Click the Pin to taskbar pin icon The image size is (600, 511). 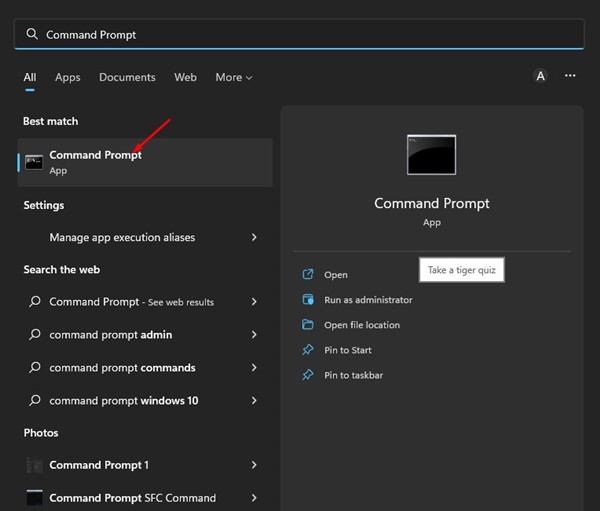(308, 375)
